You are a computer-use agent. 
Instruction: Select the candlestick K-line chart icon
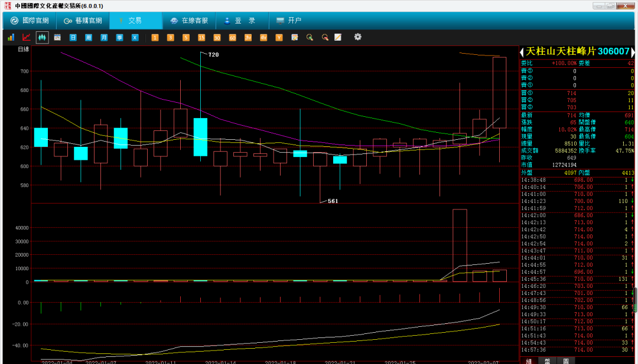pos(42,37)
